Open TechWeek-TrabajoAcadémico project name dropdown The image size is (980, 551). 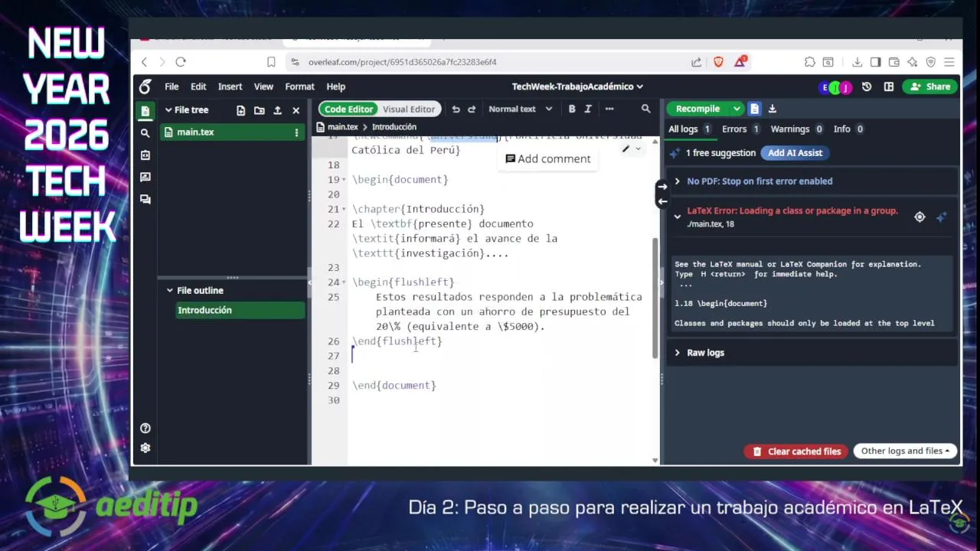[577, 86]
